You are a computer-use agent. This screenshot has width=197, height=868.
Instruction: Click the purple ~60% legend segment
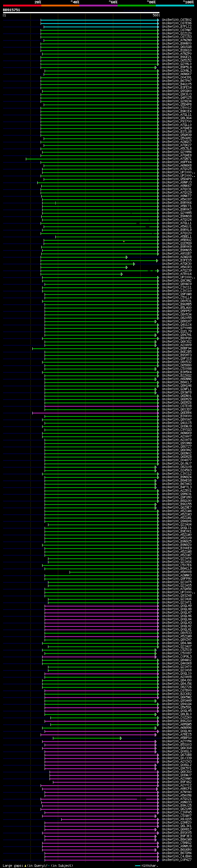(x=99, y=6)
